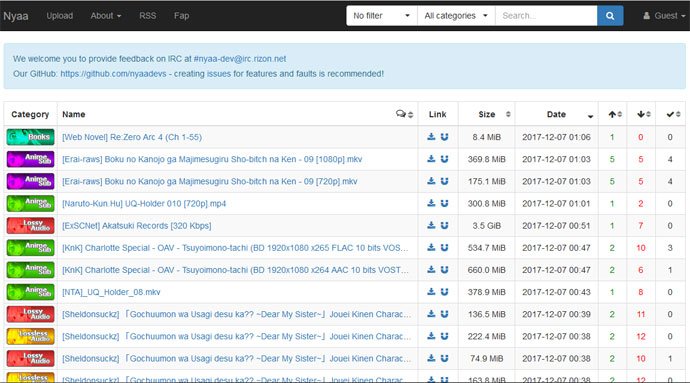
Task: Open magnet link for Erai-raws Sho-bitch 09 1080p
Action: [444, 159]
